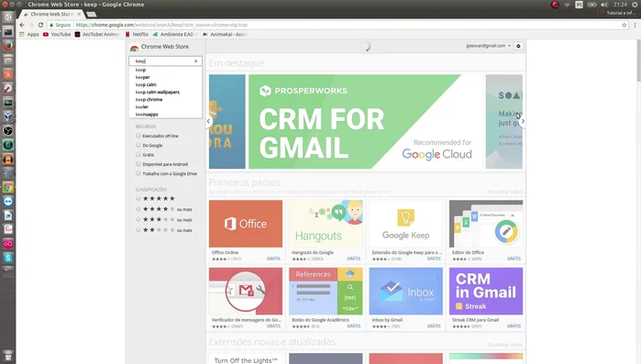Open a new browser tab
Viewport: 641px width, 364px height.
click(x=92, y=15)
